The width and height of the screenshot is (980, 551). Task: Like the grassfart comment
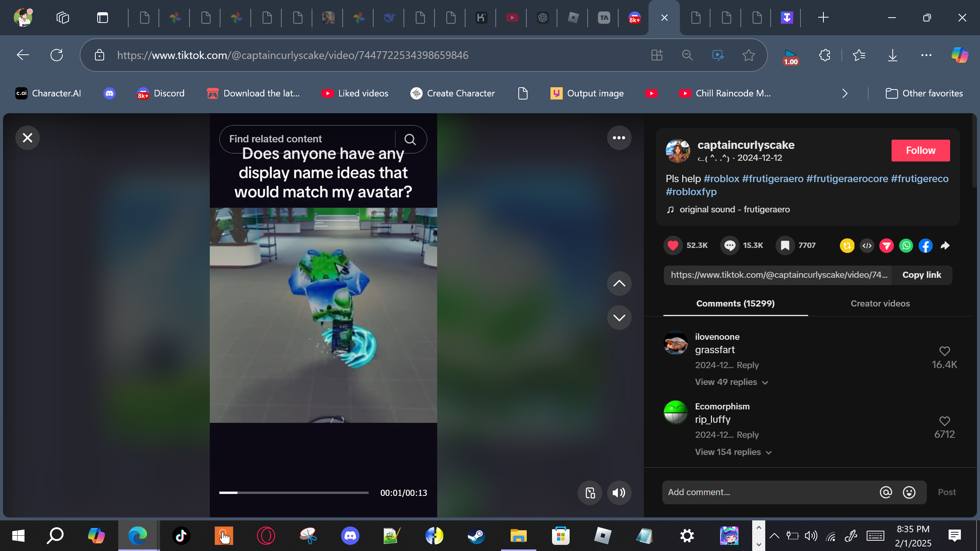click(x=944, y=351)
